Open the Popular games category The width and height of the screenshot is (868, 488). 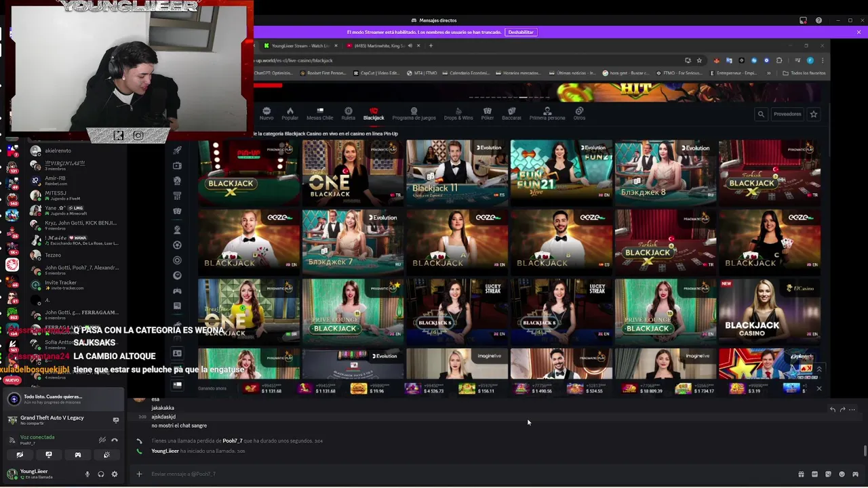(290, 113)
